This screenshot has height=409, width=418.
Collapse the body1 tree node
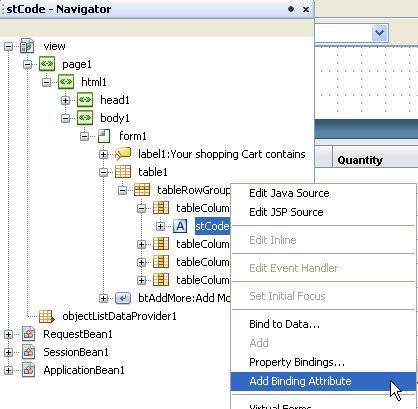point(66,118)
